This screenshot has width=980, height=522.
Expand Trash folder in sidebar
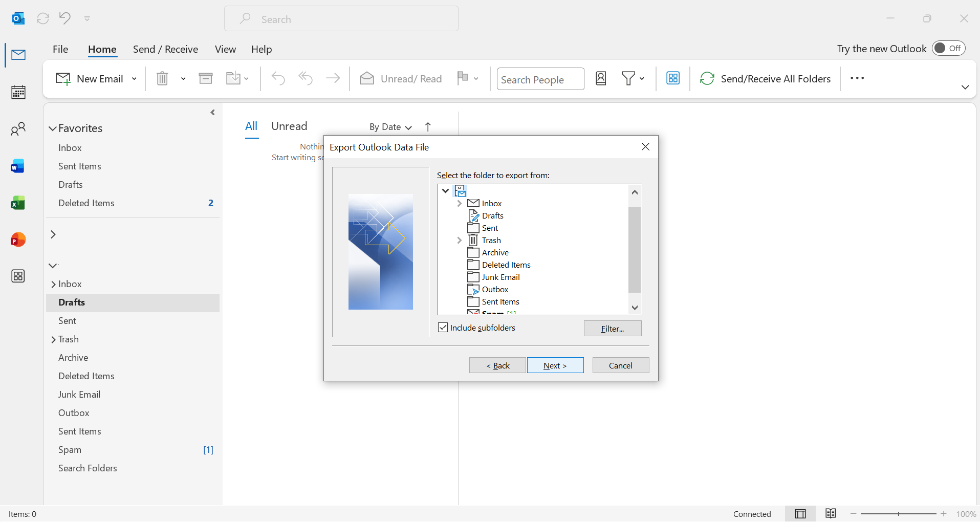[53, 340]
